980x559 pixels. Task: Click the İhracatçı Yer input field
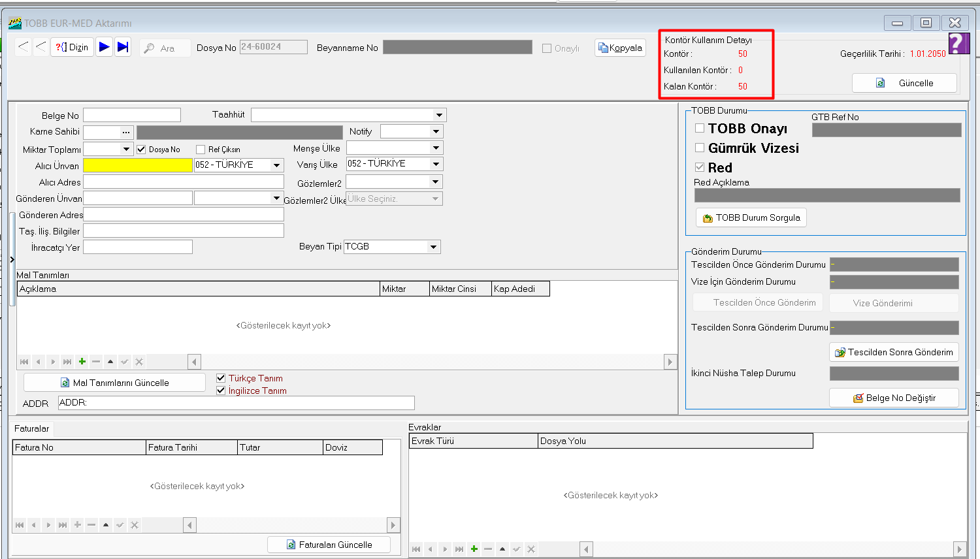pos(138,247)
